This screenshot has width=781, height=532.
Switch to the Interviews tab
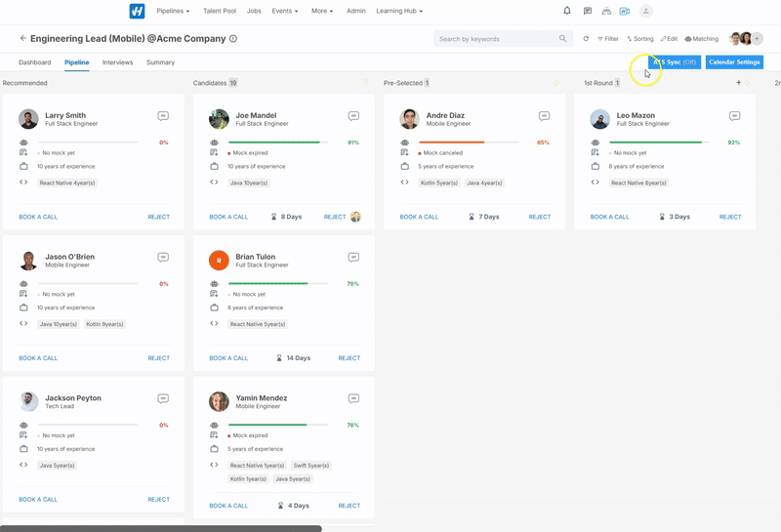tap(117, 62)
